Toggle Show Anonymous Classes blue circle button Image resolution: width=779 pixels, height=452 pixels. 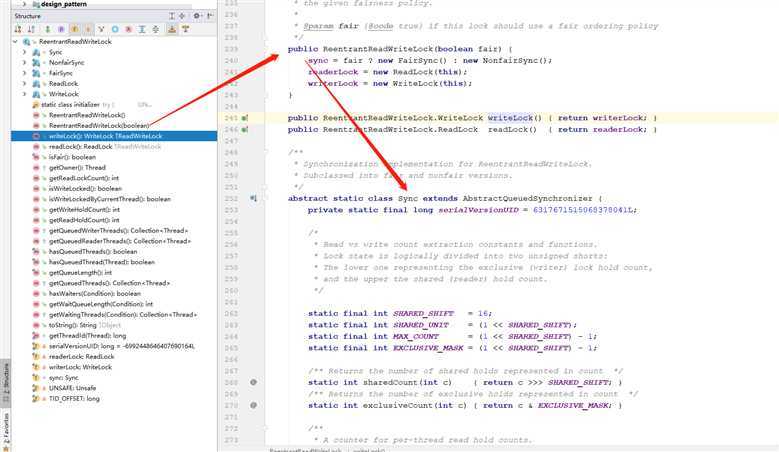115,29
